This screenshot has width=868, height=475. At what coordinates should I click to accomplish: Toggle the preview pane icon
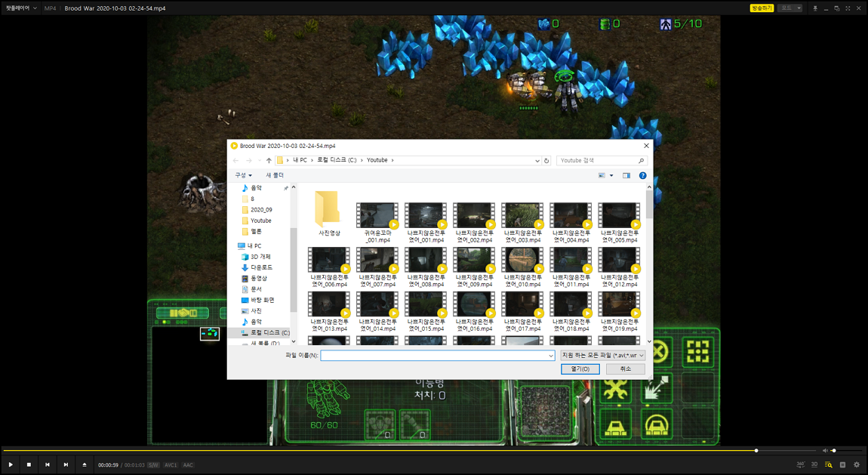point(626,175)
